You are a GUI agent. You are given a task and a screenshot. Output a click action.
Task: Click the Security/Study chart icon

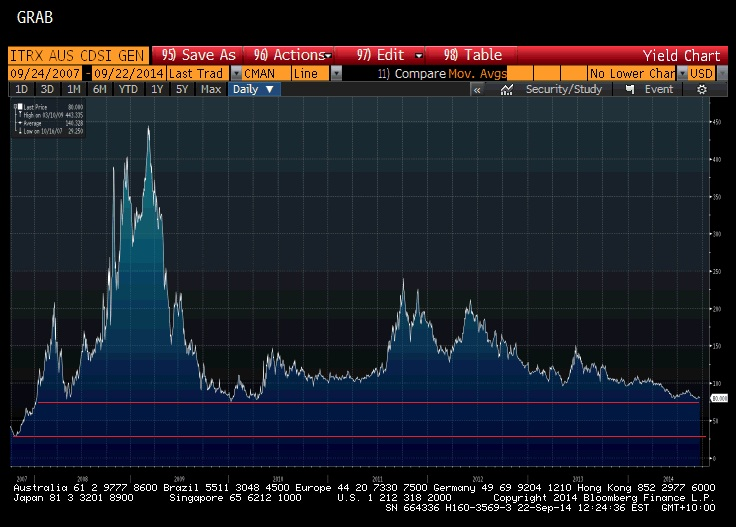(564, 89)
